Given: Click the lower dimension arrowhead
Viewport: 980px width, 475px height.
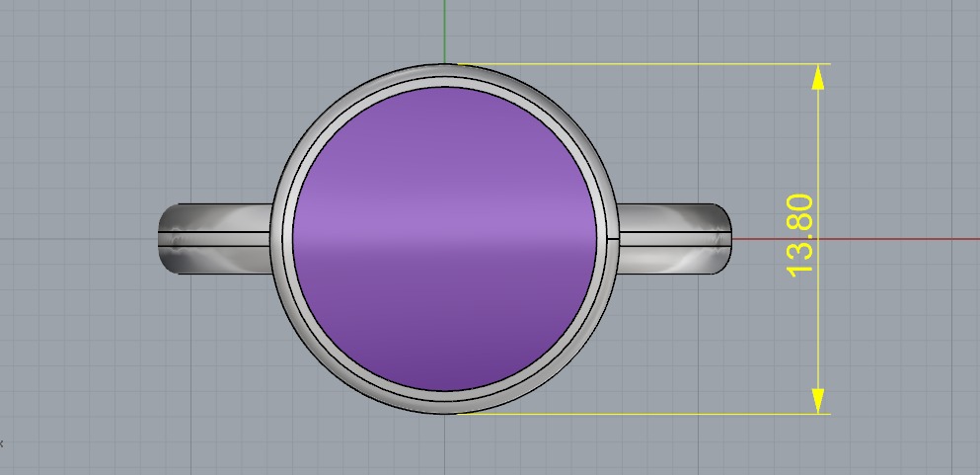Looking at the screenshot, I should click(x=817, y=401).
